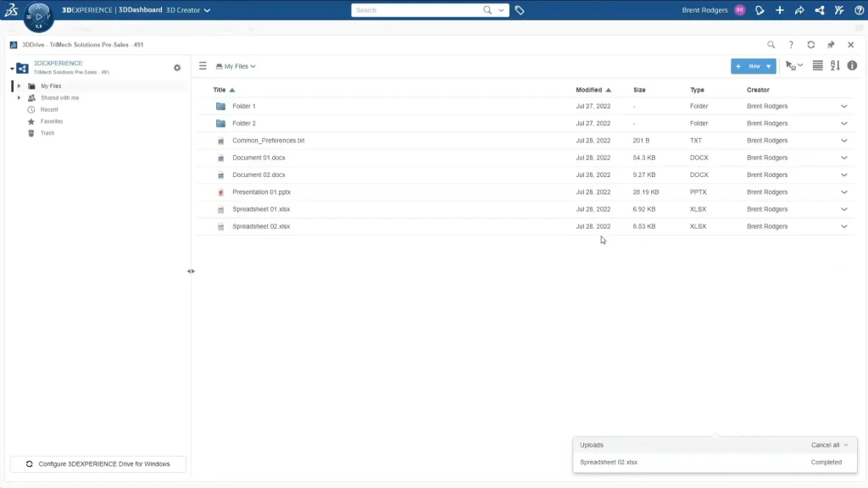Click the sidebar resize splitter handle
Screen dimensions: 868x488
[x=191, y=271]
